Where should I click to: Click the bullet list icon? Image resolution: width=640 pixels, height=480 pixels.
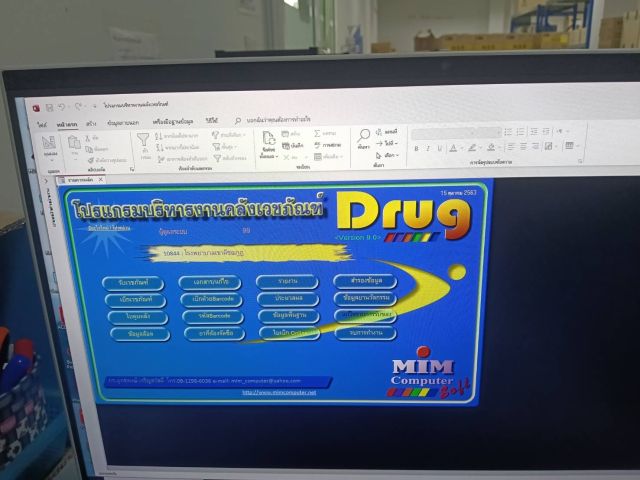pyautogui.click(x=508, y=132)
